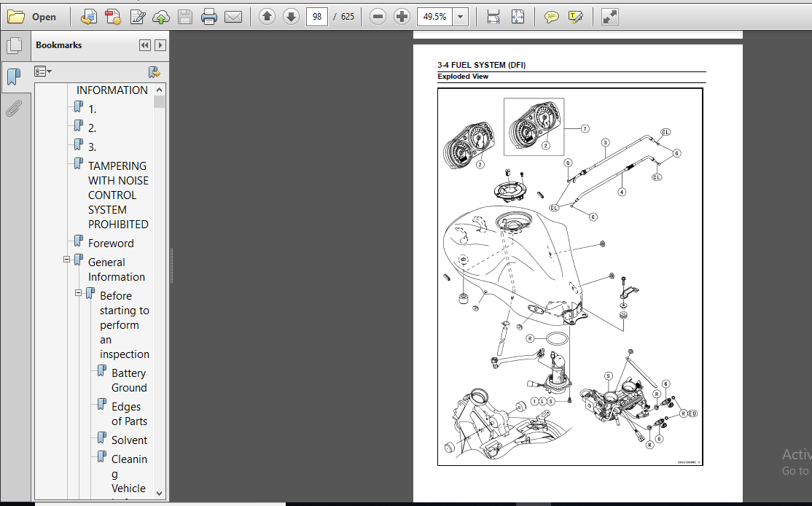812x506 pixels.
Task: Click the Open folder button
Action: click(x=31, y=17)
